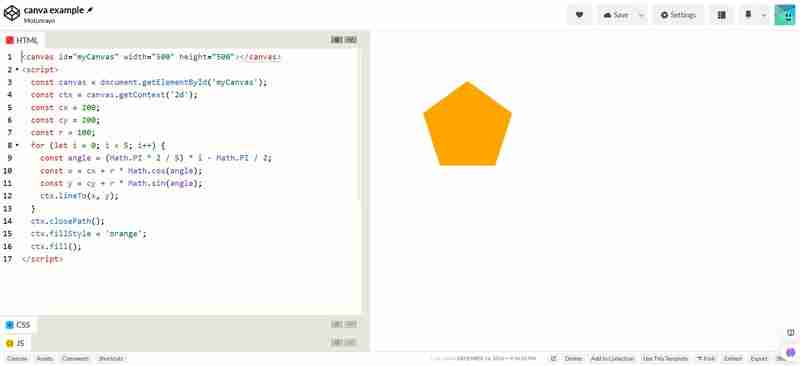Open HTML editor settings icon
The image size is (800, 366).
click(x=337, y=40)
